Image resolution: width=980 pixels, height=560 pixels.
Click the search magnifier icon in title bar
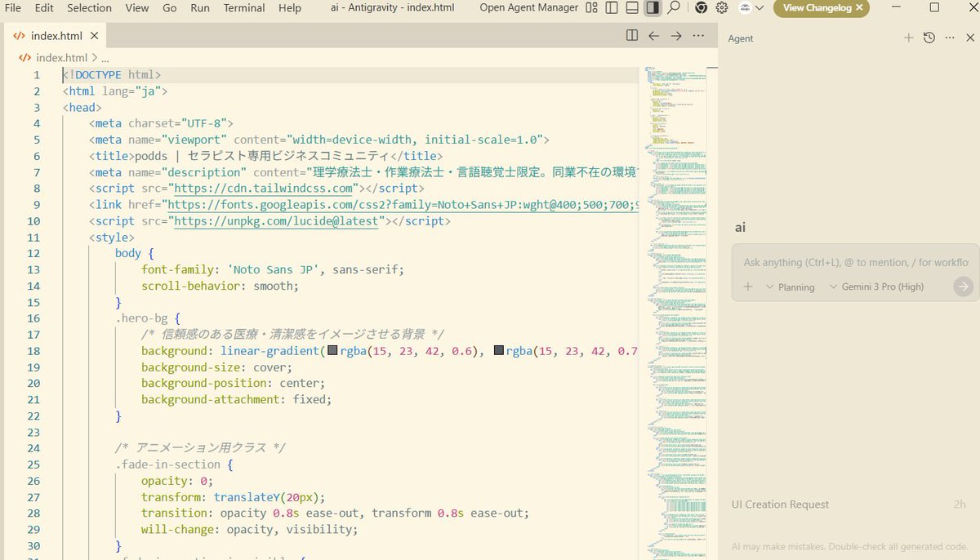click(x=673, y=8)
